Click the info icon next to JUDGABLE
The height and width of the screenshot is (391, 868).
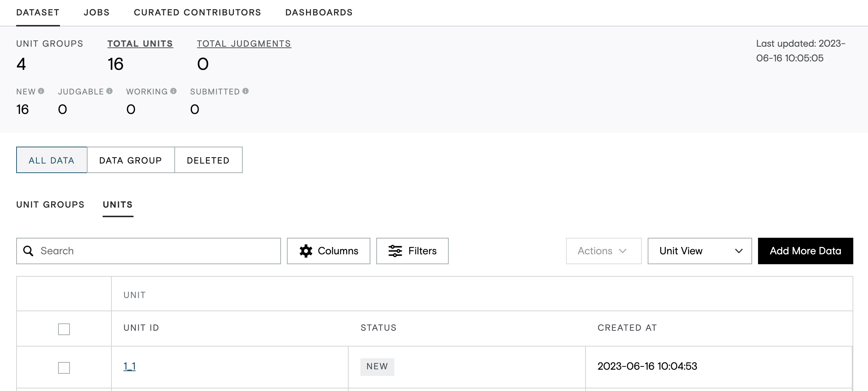pos(109,91)
